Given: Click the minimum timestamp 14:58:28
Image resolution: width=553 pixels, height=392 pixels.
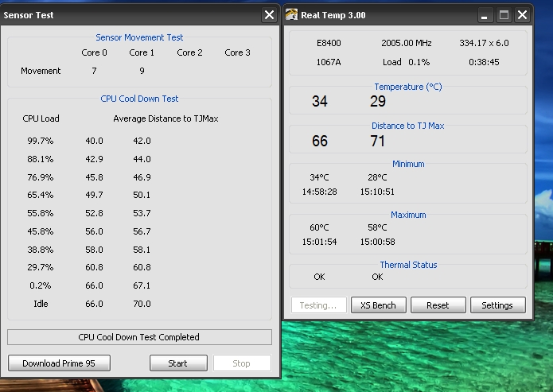Looking at the screenshot, I should click(320, 192).
